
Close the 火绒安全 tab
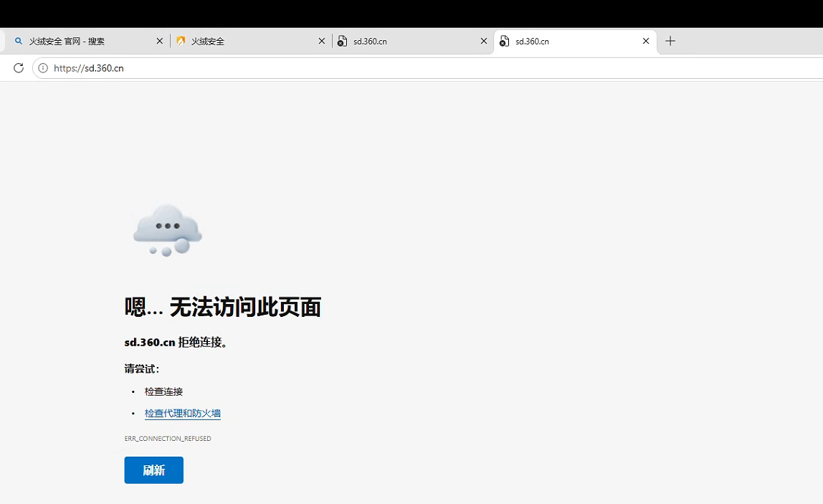pos(322,41)
